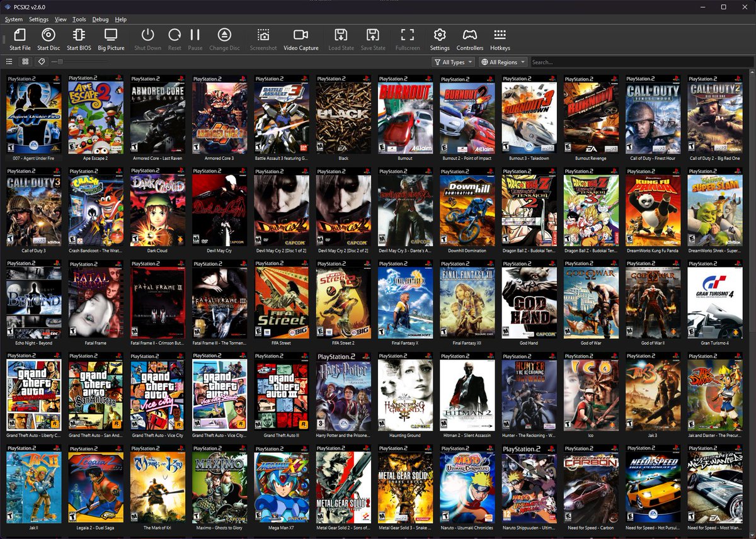Adjust the cover size slider

click(x=80, y=62)
